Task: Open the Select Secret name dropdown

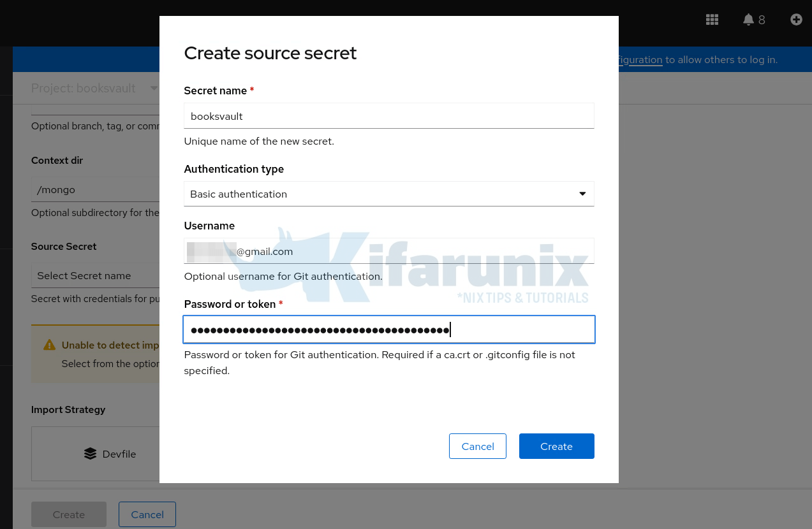Action: 95,275
